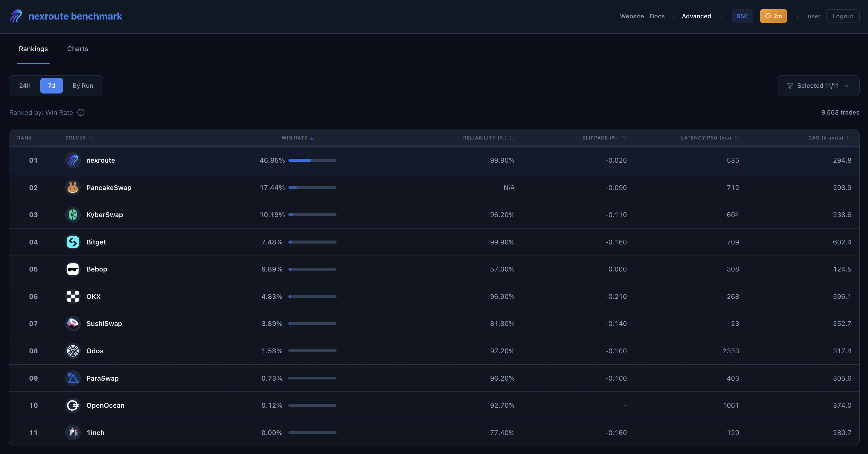Open the Docs link
Viewport: 868px width, 454px height.
coord(657,16)
